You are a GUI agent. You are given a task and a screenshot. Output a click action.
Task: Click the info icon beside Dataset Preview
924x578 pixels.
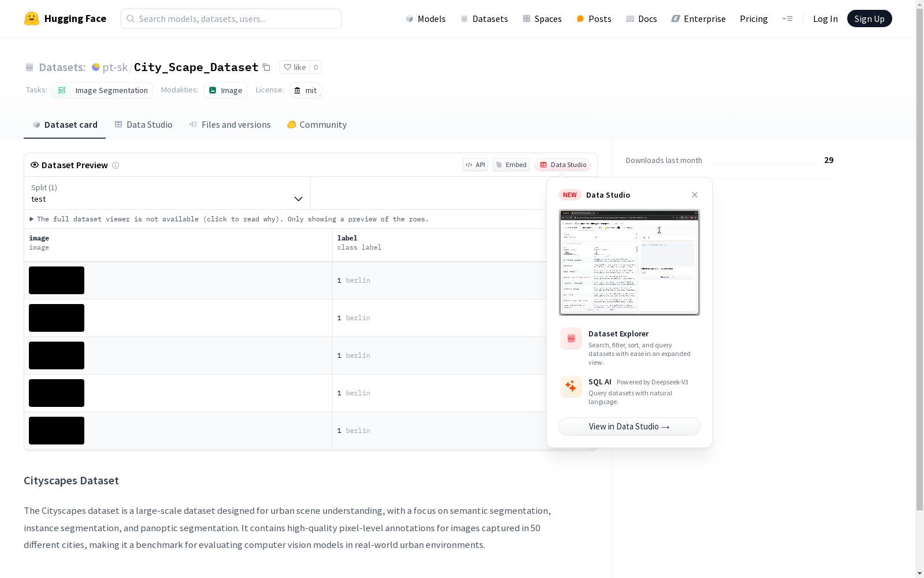115,165
